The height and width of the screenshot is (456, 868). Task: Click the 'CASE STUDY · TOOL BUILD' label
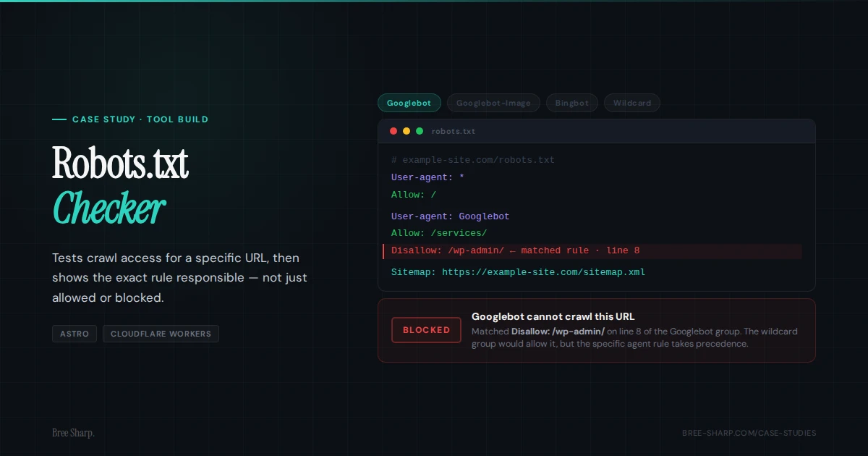pos(140,119)
